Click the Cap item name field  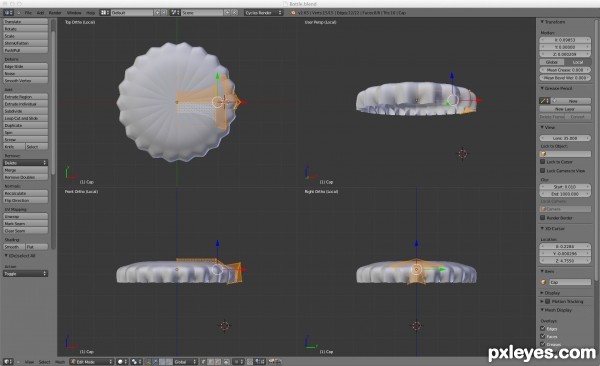pos(570,282)
